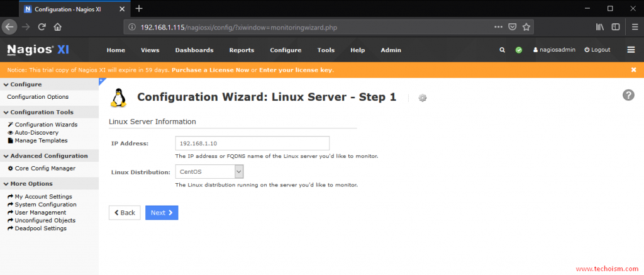Bookmark this page with star icon
This screenshot has width=644, height=275.
click(526, 27)
